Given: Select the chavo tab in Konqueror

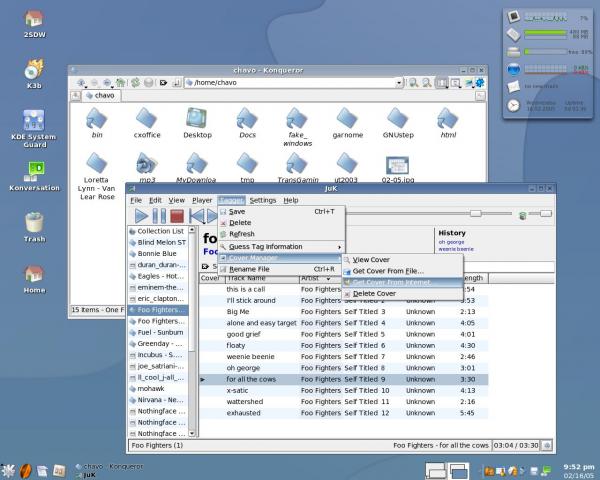Looking at the screenshot, I should click(100, 95).
